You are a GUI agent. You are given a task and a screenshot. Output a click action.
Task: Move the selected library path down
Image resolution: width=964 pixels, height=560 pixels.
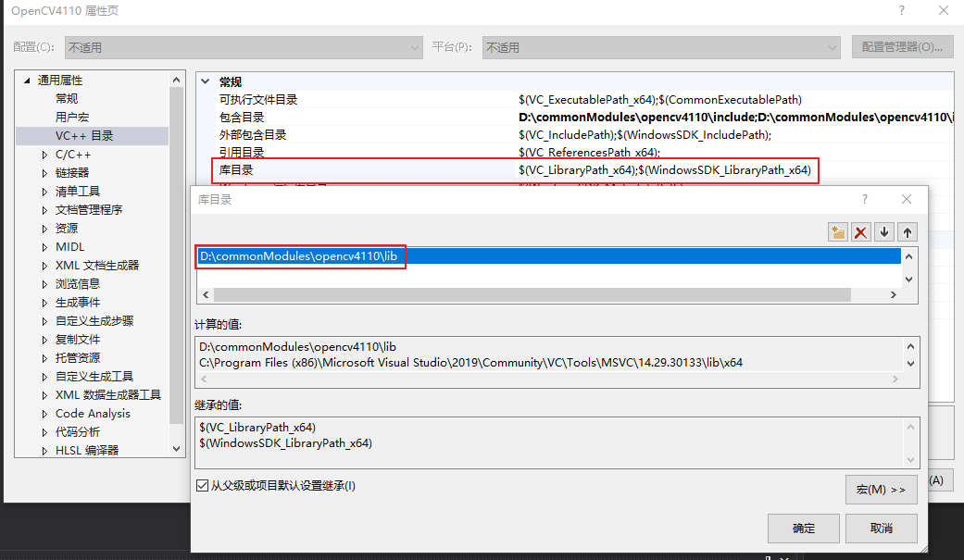click(883, 231)
